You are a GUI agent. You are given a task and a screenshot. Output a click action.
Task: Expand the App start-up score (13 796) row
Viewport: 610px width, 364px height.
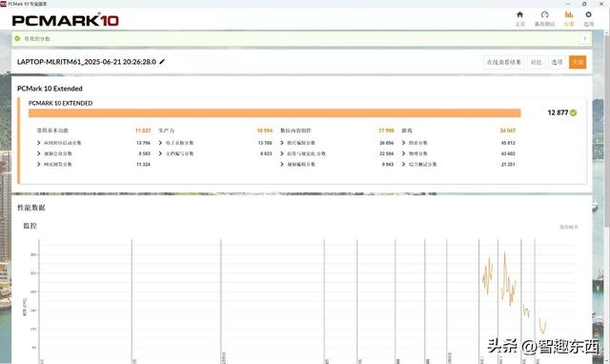[x=93, y=143]
